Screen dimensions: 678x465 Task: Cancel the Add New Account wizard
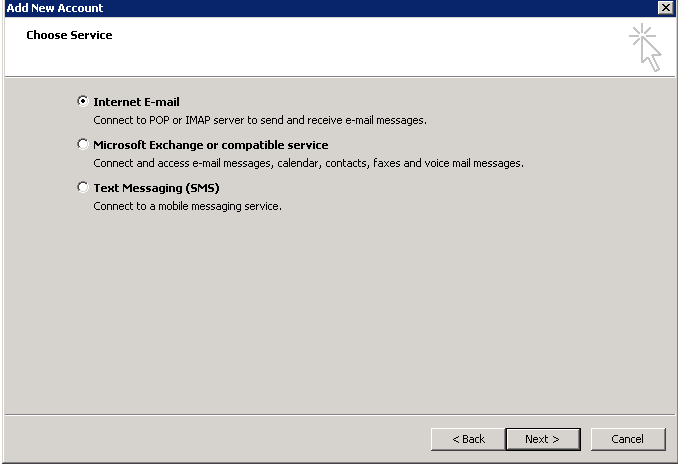(627, 439)
